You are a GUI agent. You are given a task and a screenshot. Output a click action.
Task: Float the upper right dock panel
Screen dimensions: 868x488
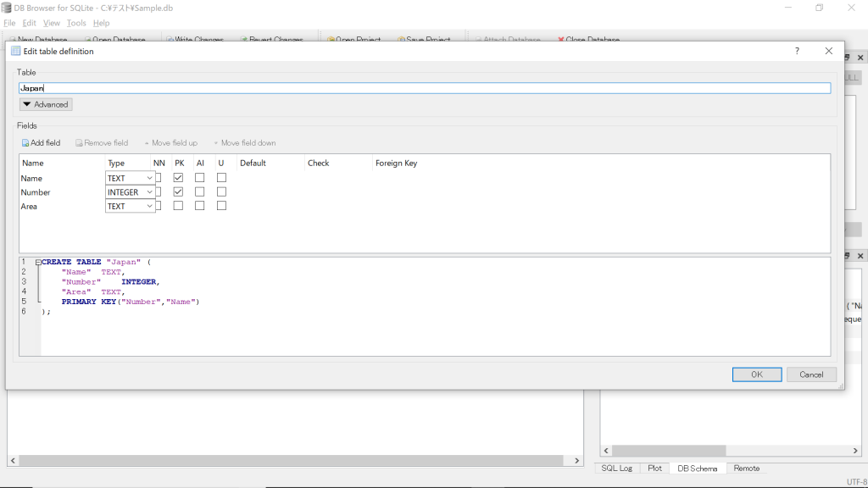tap(847, 58)
